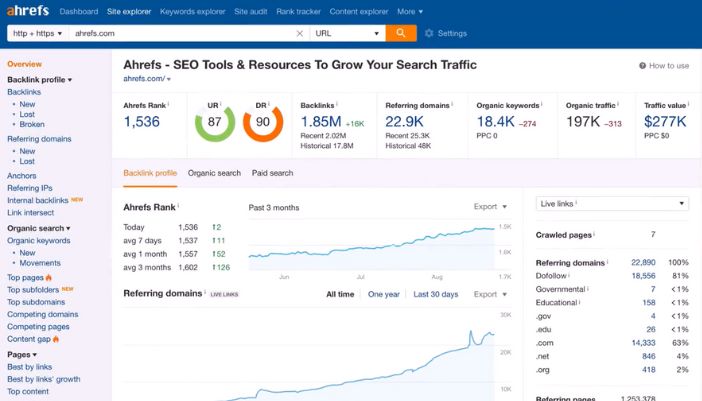Open the Settings gear icon

click(x=429, y=33)
